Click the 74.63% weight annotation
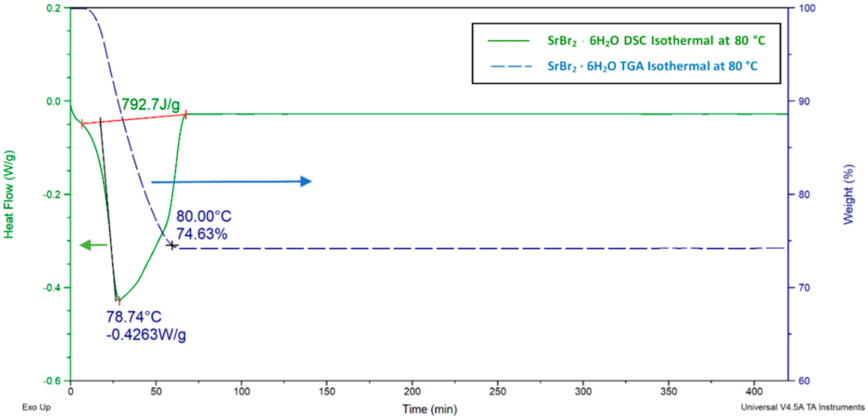868x420 pixels. point(202,234)
